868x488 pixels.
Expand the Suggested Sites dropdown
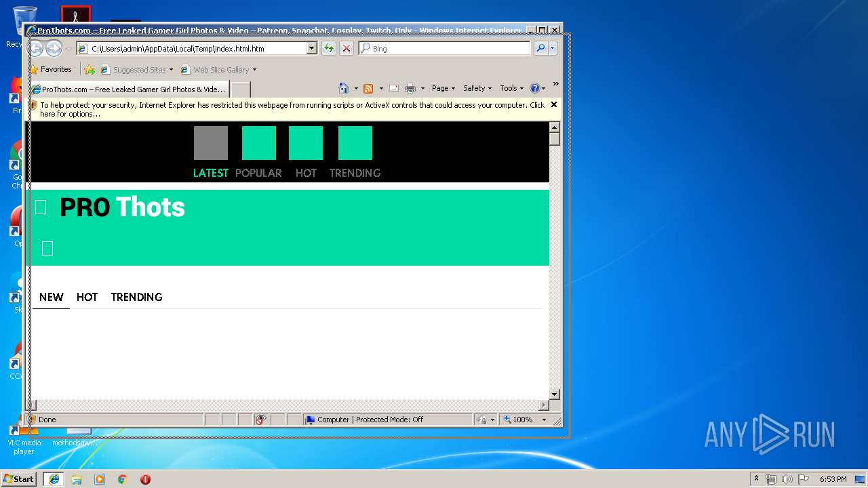pos(171,69)
